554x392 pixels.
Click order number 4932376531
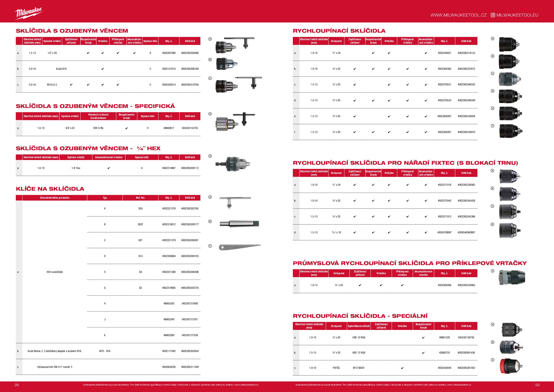click(x=445, y=84)
